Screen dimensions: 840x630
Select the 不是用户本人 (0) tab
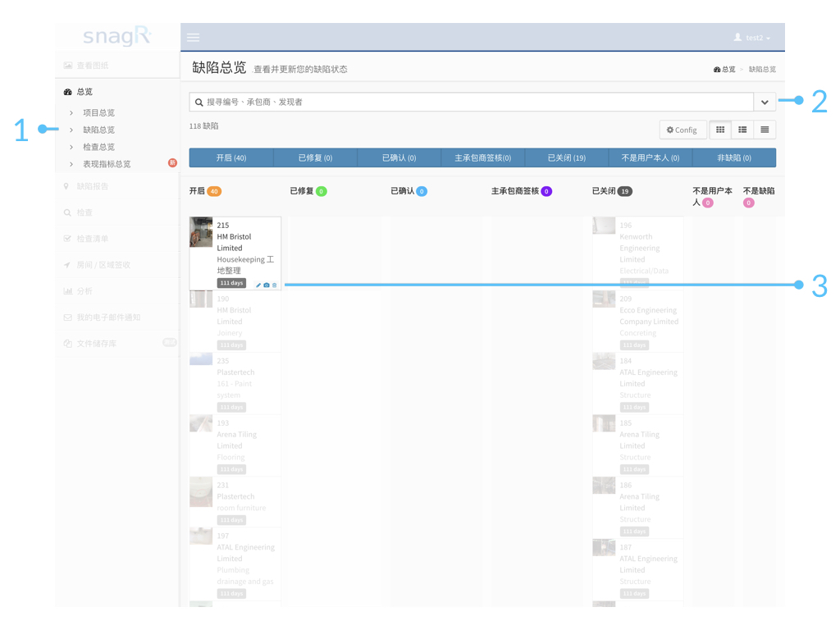pyautogui.click(x=651, y=157)
